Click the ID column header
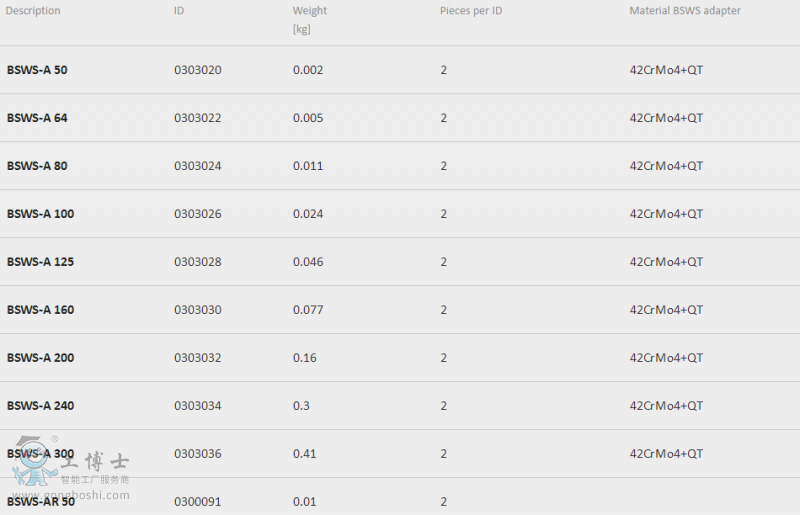Screen dimensions: 800x515 tap(179, 11)
